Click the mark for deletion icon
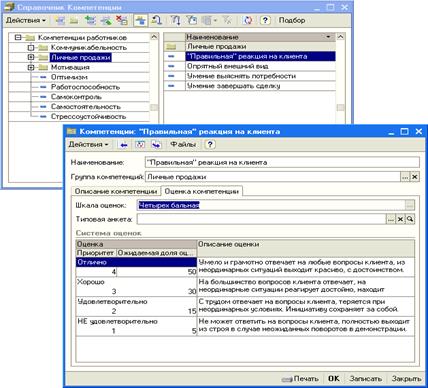Viewport: 428px width, 388px height. 122,20
